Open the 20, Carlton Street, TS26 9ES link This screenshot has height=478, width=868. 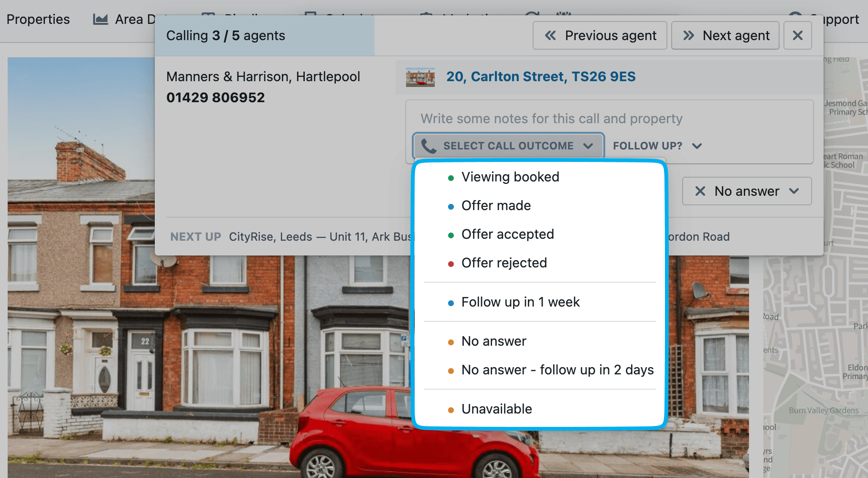click(x=541, y=77)
